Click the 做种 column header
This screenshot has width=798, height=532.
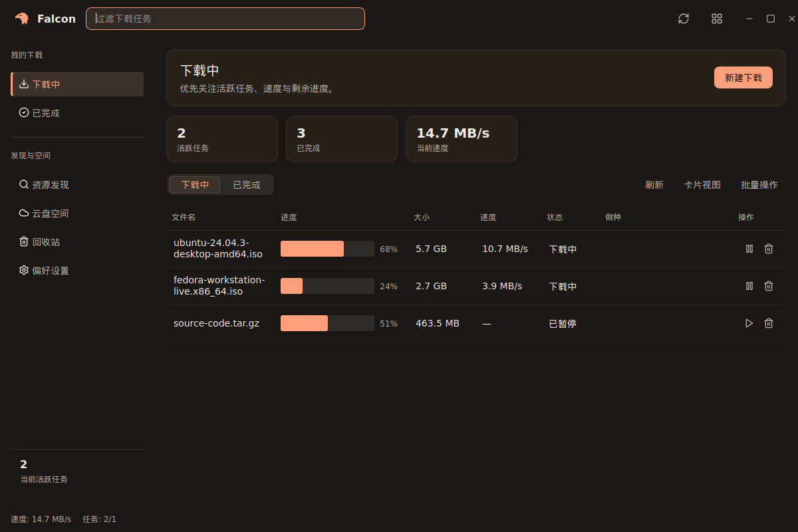coord(613,217)
